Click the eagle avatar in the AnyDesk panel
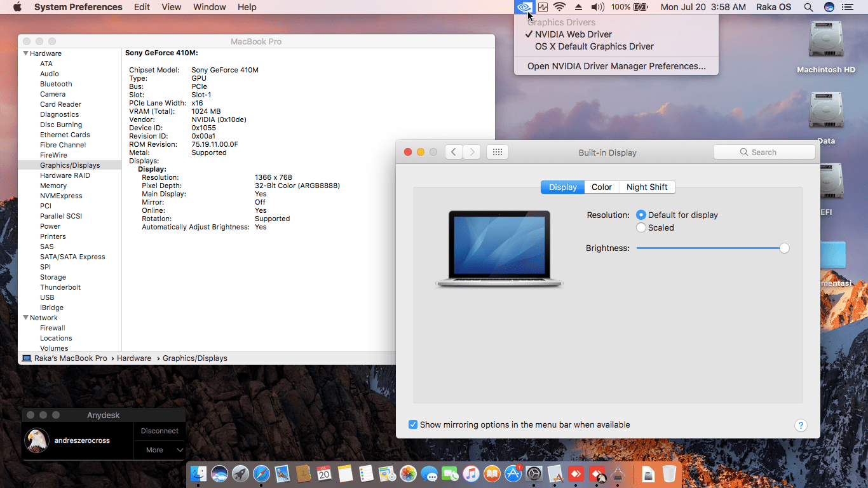This screenshot has height=488, width=868. click(37, 440)
